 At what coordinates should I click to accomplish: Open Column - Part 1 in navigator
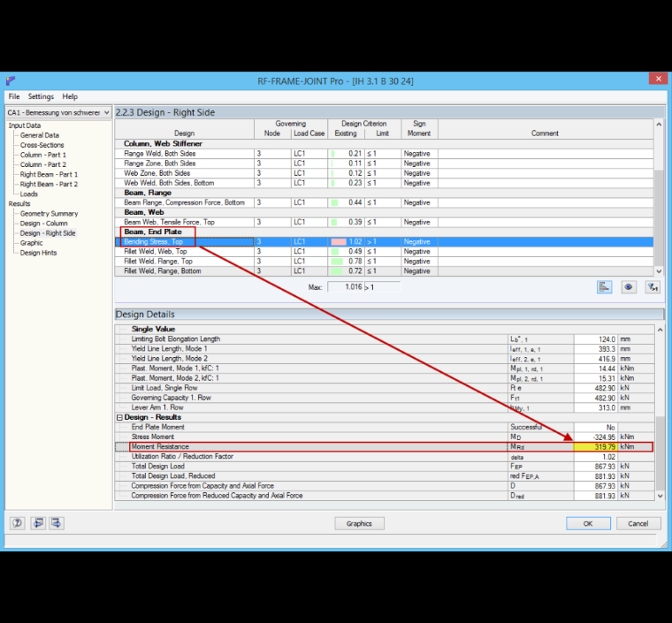tap(42, 155)
